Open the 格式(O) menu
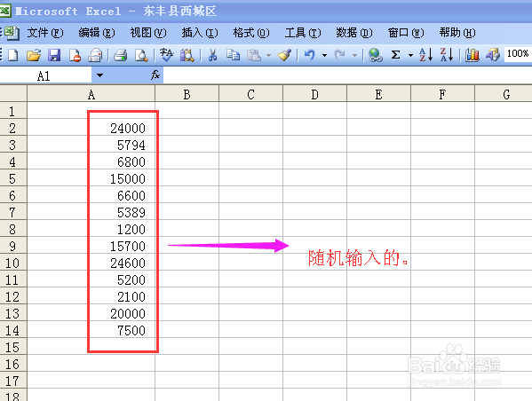This screenshot has width=532, height=401. pyautogui.click(x=251, y=33)
